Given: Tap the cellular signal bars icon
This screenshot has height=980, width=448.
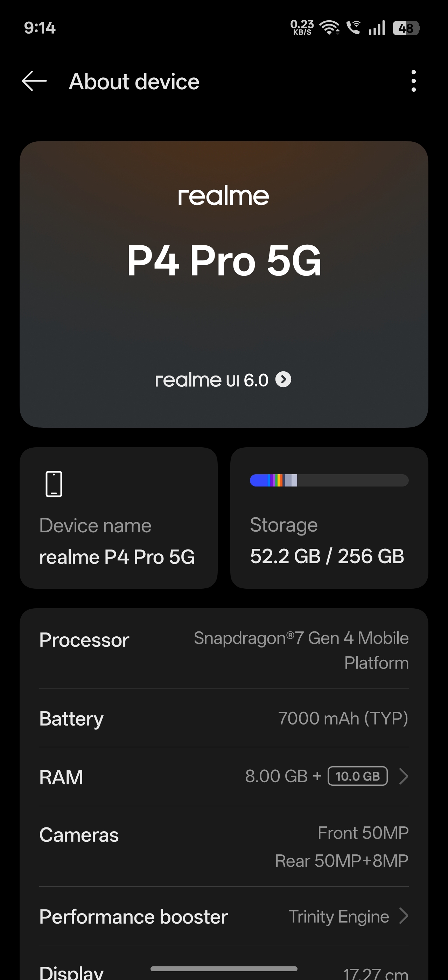Looking at the screenshot, I should click(377, 28).
